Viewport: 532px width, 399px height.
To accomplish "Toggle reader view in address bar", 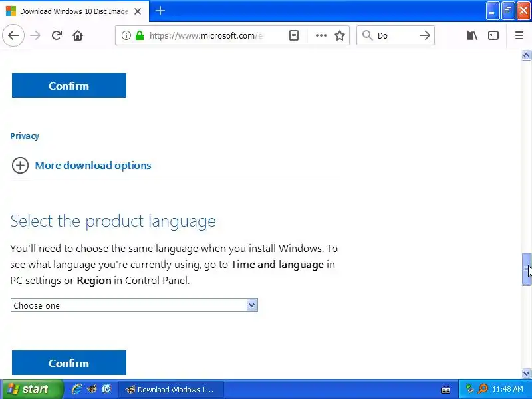I will tap(294, 35).
